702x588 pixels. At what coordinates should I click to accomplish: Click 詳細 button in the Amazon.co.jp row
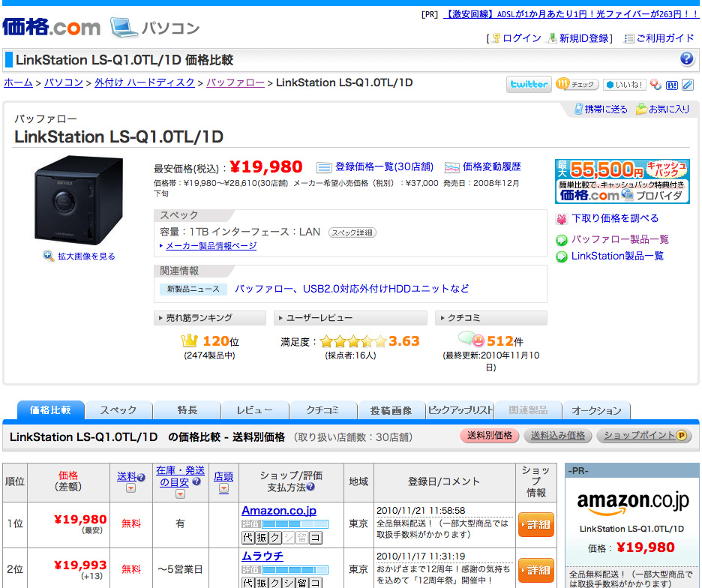[x=536, y=524]
